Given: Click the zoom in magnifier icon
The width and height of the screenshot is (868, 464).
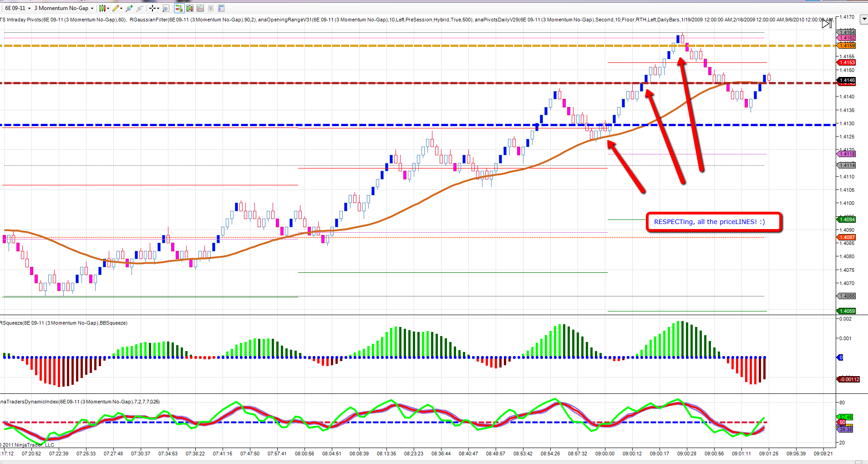Looking at the screenshot, I should tap(129, 8).
